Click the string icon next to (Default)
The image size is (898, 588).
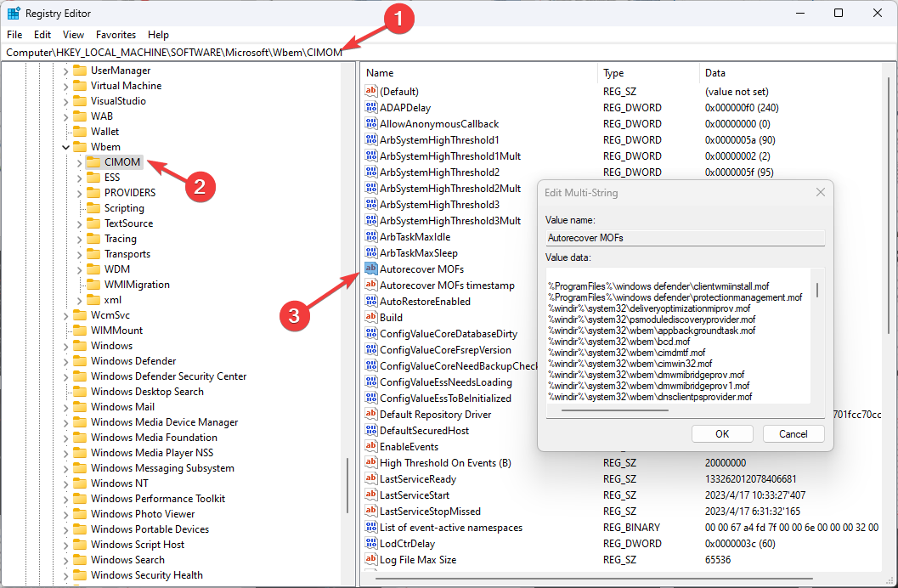[x=371, y=91]
